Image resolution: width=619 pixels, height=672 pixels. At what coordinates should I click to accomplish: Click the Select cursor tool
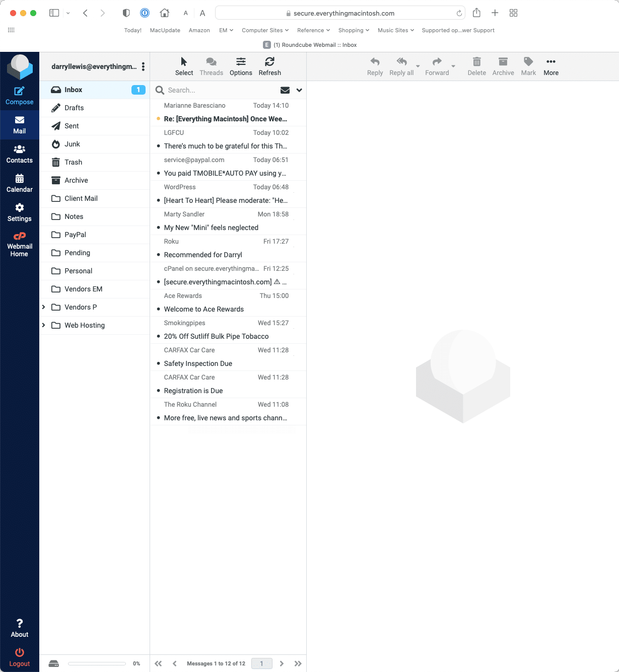tap(184, 66)
